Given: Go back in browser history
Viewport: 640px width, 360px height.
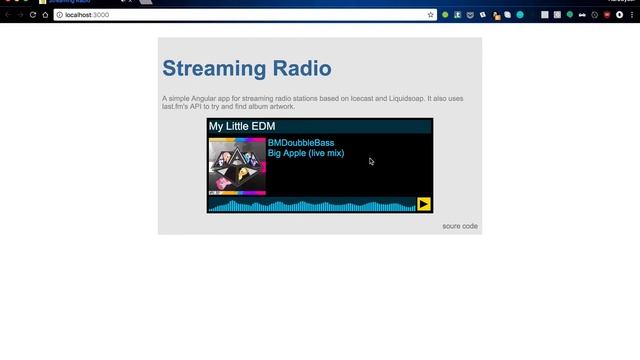Looking at the screenshot, I should click(x=8, y=15).
